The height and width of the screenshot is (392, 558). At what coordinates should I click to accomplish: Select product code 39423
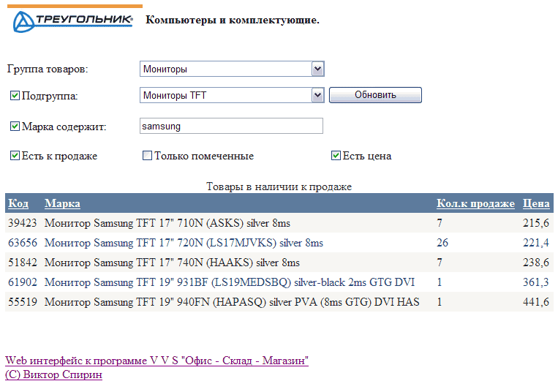(23, 223)
